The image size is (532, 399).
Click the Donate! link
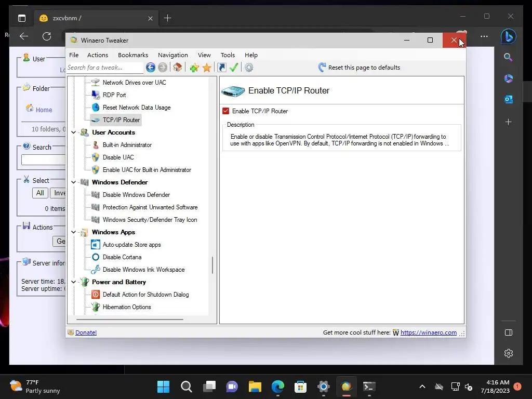86,332
